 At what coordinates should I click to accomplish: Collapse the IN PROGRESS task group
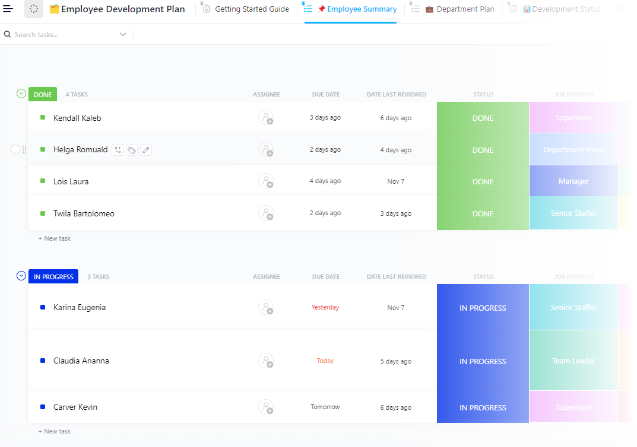coord(21,276)
